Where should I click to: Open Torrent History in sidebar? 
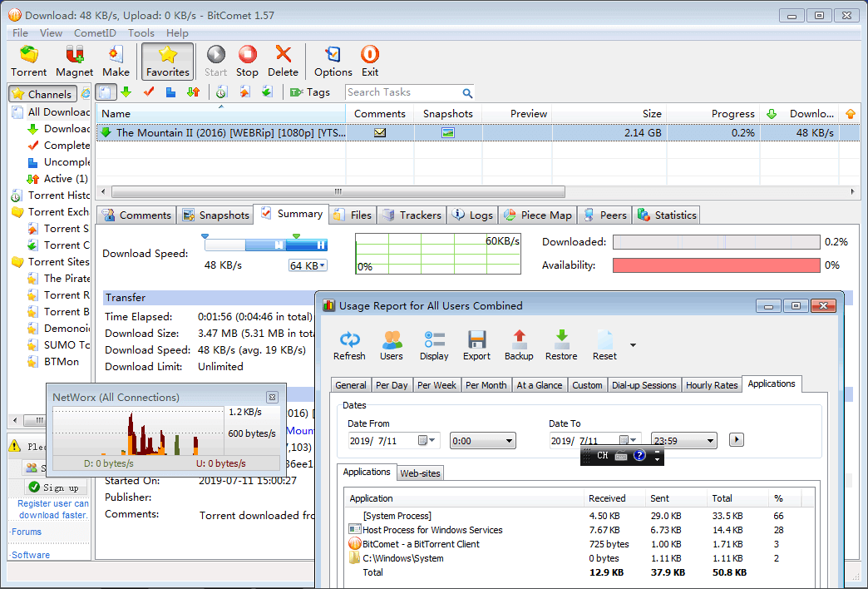point(51,195)
